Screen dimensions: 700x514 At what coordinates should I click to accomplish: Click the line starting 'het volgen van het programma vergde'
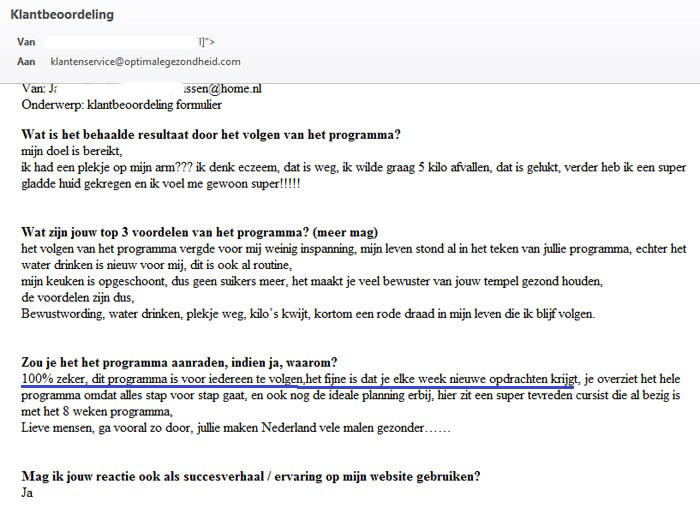pos(354,249)
